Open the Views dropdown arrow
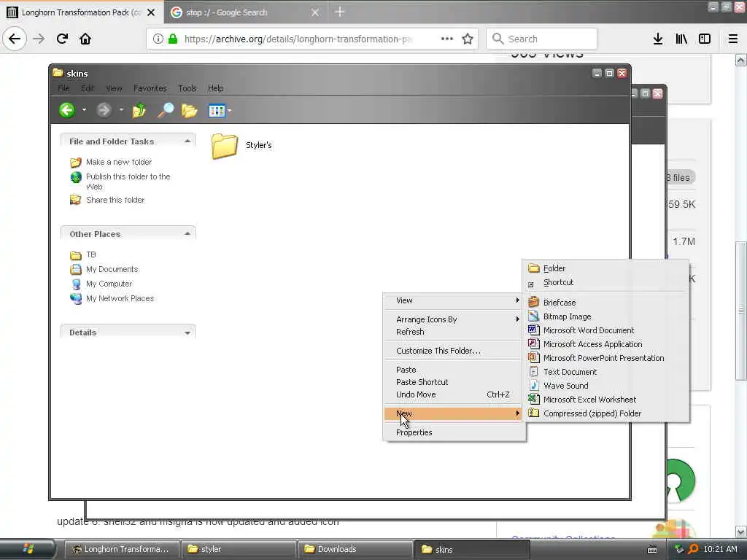Image resolution: width=747 pixels, height=560 pixels. pos(229,111)
